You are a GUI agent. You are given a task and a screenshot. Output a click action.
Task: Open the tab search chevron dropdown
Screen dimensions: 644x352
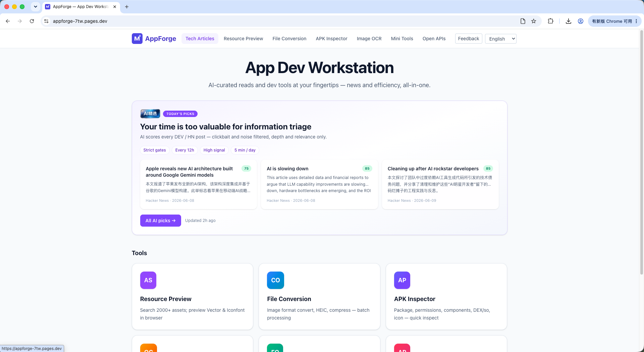pos(36,7)
